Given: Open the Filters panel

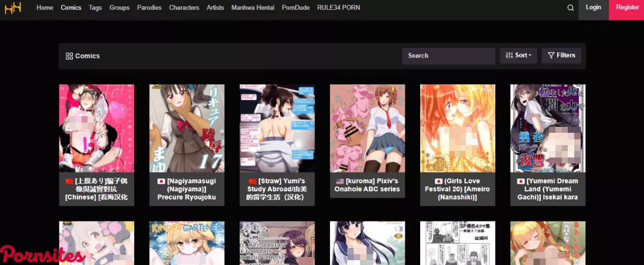Looking at the screenshot, I should 561,55.
